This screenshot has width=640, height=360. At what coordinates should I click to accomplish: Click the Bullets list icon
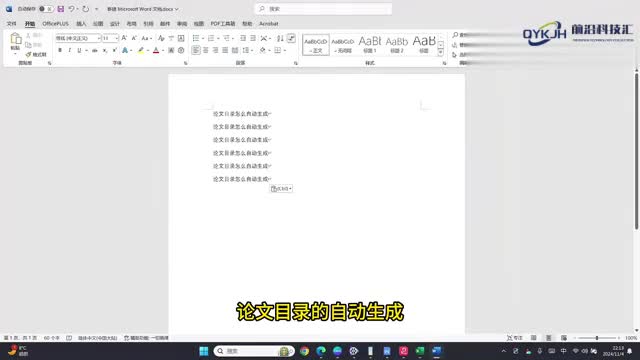196,38
